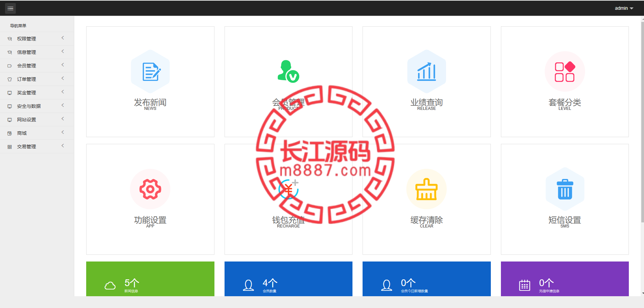Expand 安全与数据 chevron arrow

[x=63, y=105]
